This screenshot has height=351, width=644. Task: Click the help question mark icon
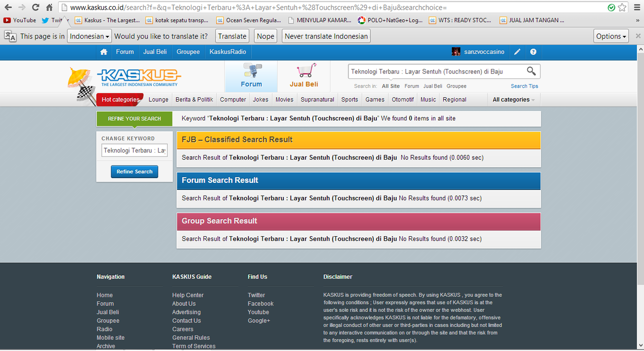[533, 52]
